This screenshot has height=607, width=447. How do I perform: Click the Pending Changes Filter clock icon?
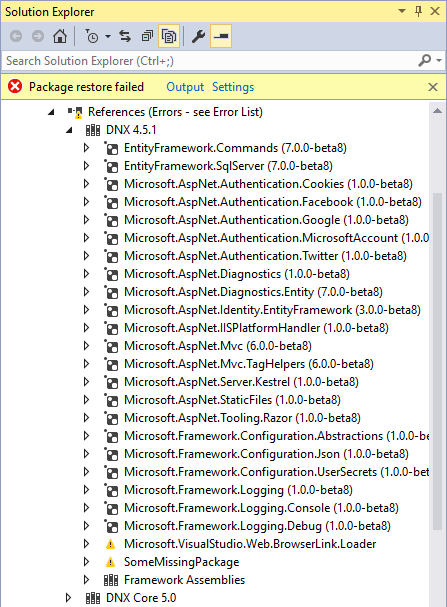[92, 36]
